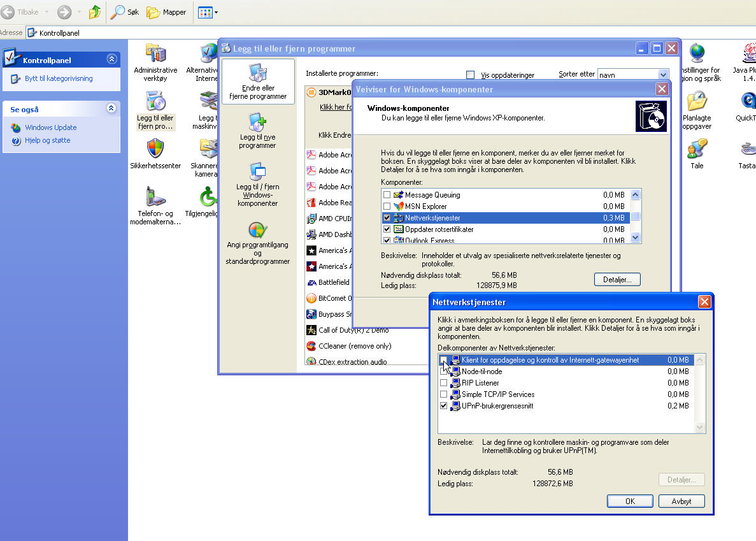Toggle RIP Listener checkbox
Image resolution: width=756 pixels, height=541 pixels.
(443, 383)
